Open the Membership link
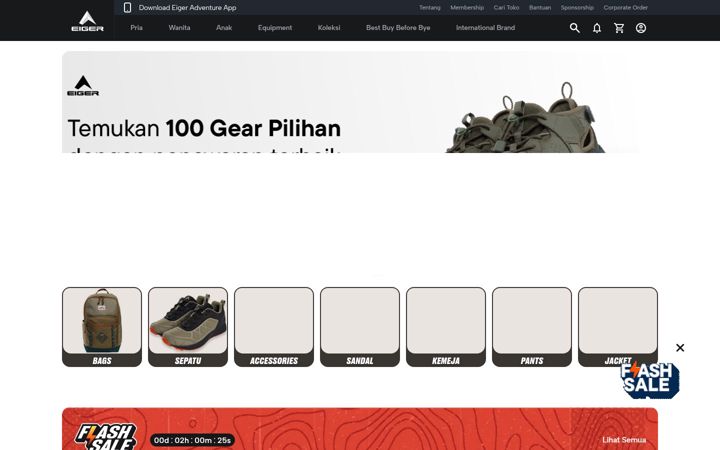 click(x=467, y=7)
